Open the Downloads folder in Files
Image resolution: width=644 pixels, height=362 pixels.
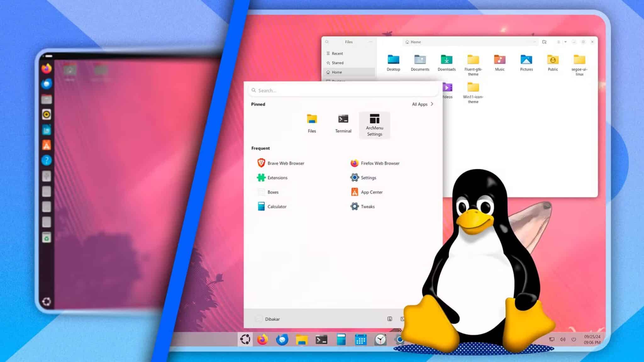coord(447,63)
